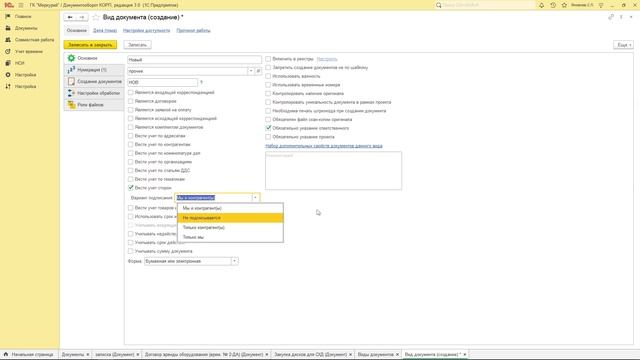Open the notifications bell icon
This screenshot has width=640, height=360.
[x=541, y=5]
